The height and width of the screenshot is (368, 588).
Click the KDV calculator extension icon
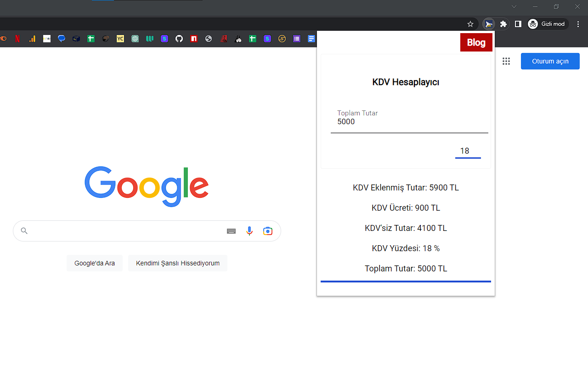489,24
